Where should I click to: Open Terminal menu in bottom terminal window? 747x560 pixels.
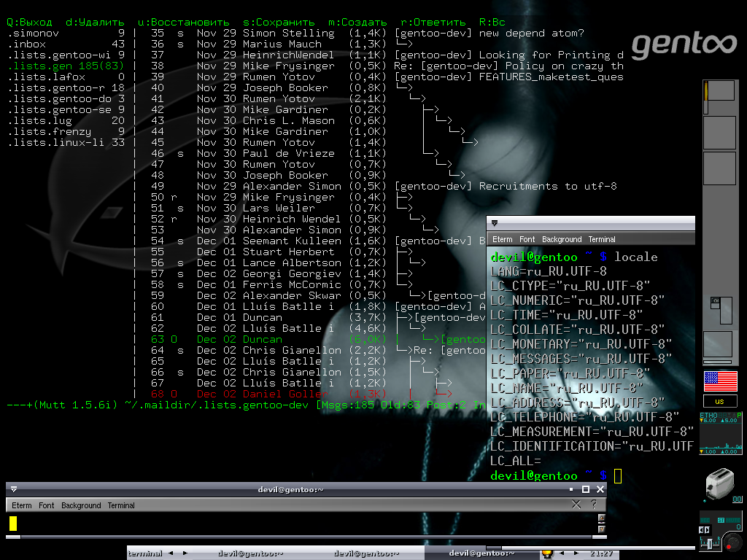(121, 505)
